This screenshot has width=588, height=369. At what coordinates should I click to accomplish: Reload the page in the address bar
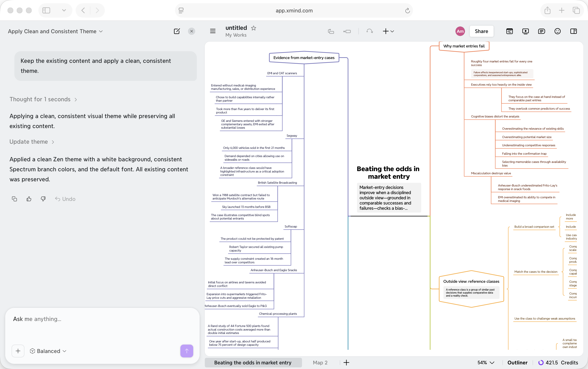point(407,10)
